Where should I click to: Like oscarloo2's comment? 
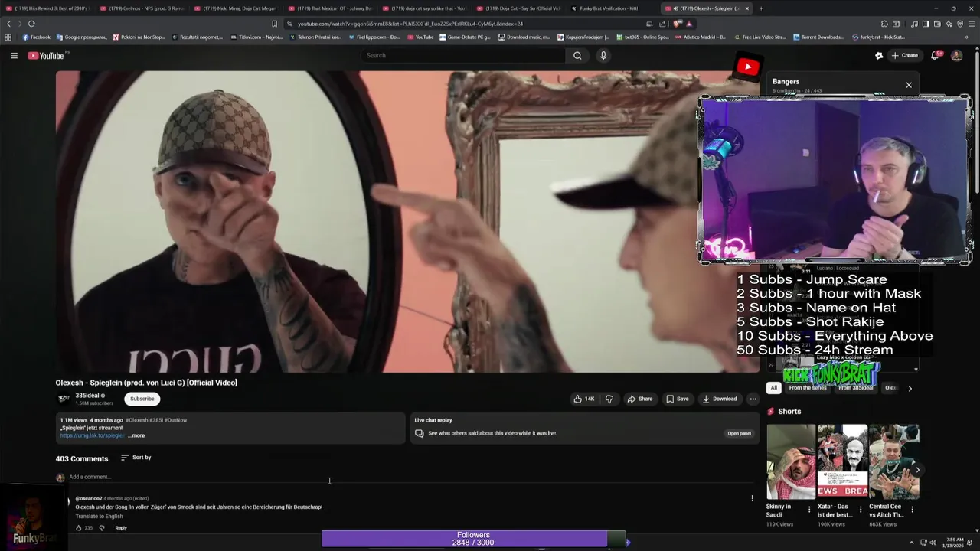[78, 528]
